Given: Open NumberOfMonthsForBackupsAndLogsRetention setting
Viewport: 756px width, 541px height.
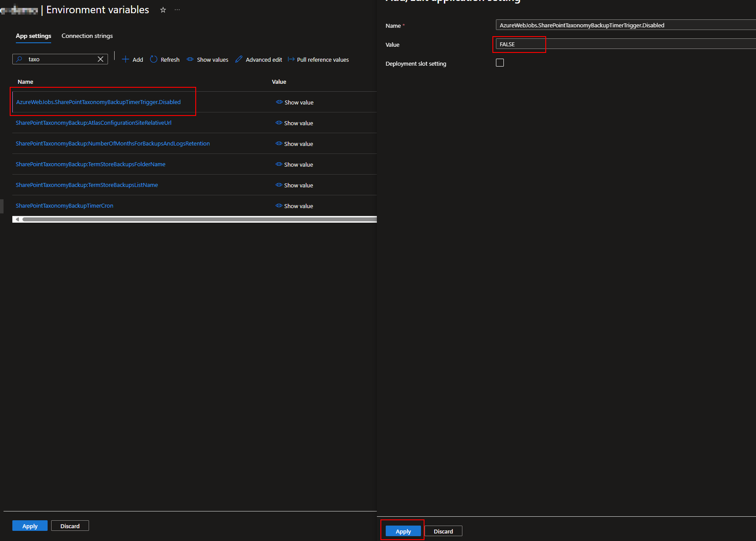Looking at the screenshot, I should pyautogui.click(x=113, y=144).
